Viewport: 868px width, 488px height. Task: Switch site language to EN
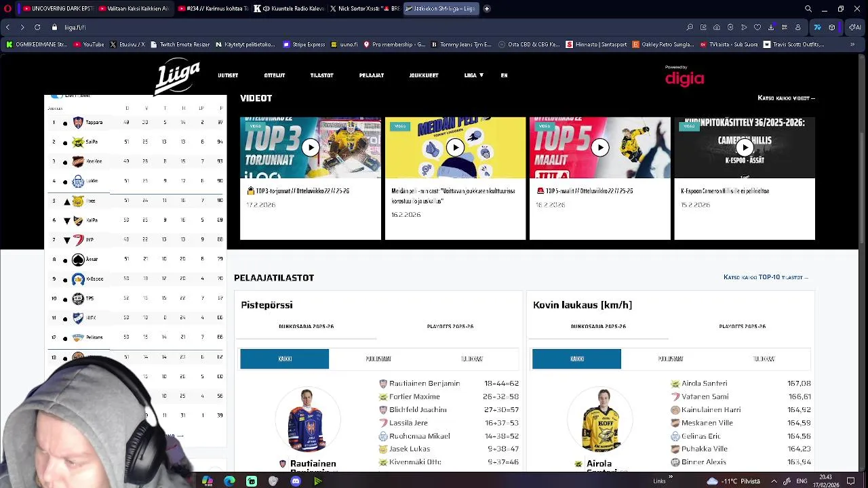504,75
